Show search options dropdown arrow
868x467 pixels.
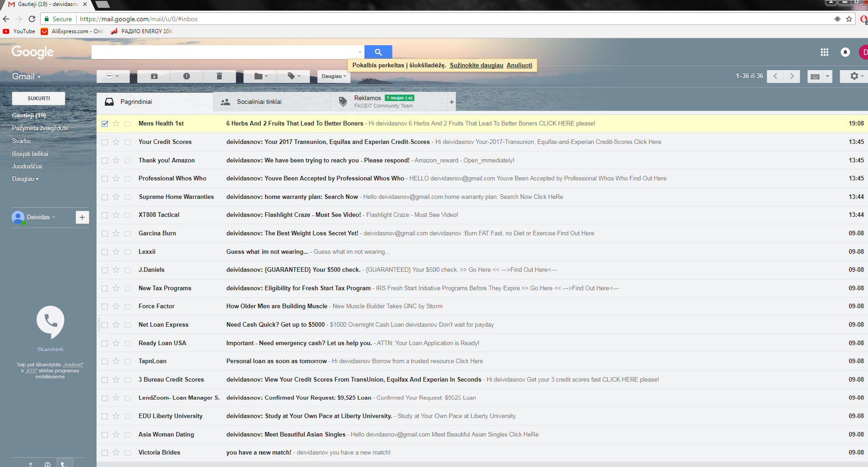[360, 52]
